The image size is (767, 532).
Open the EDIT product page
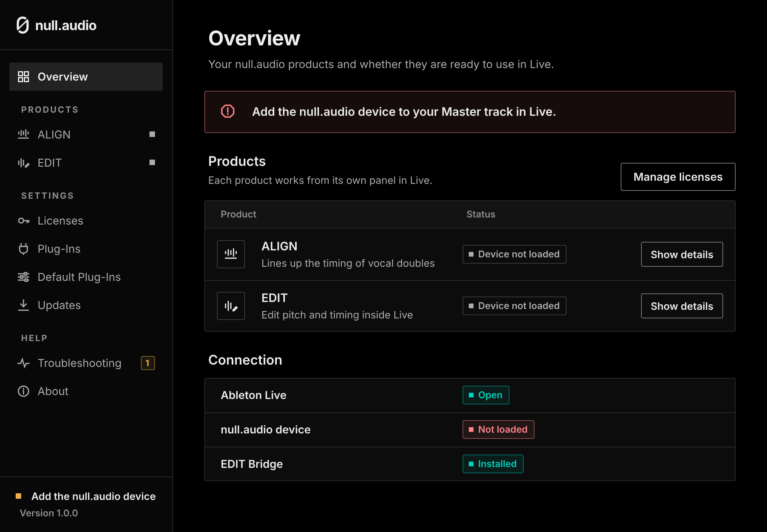coord(86,163)
